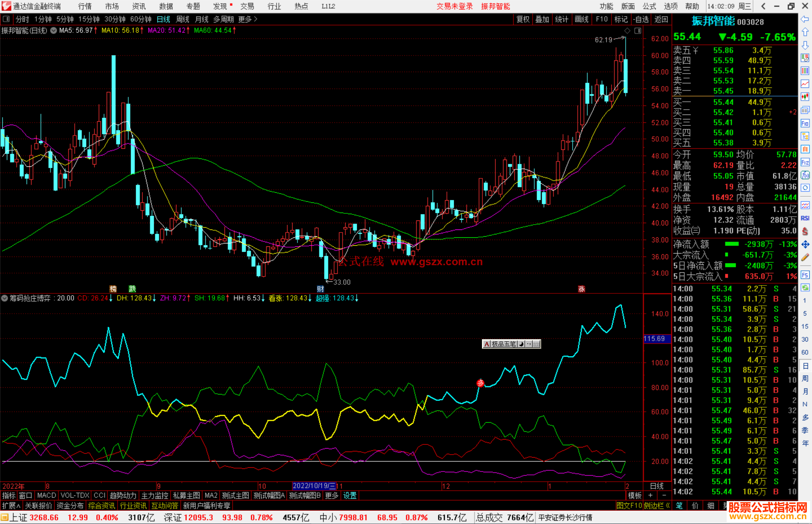Open the F10 info sidebar icon
This screenshot has height=524, width=812.
click(805, 123)
